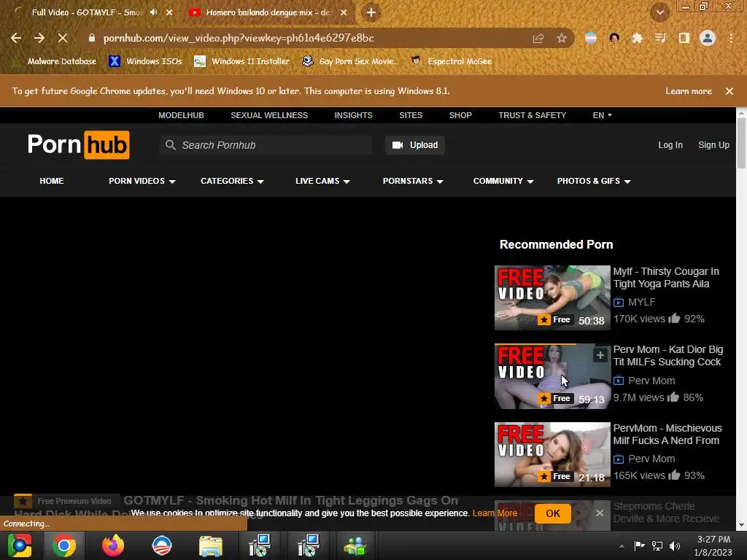Click the address bar URL
Image resolution: width=747 pixels, height=560 pixels.
(x=239, y=38)
